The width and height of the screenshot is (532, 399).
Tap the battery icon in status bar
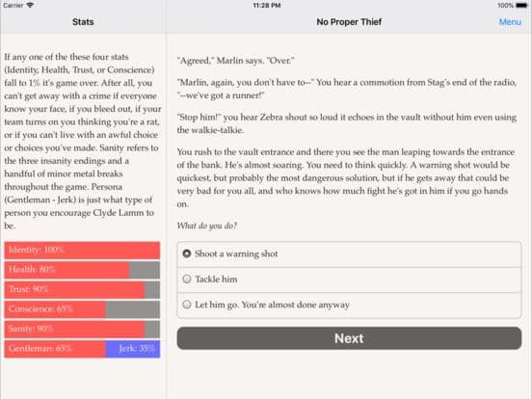(x=521, y=6)
